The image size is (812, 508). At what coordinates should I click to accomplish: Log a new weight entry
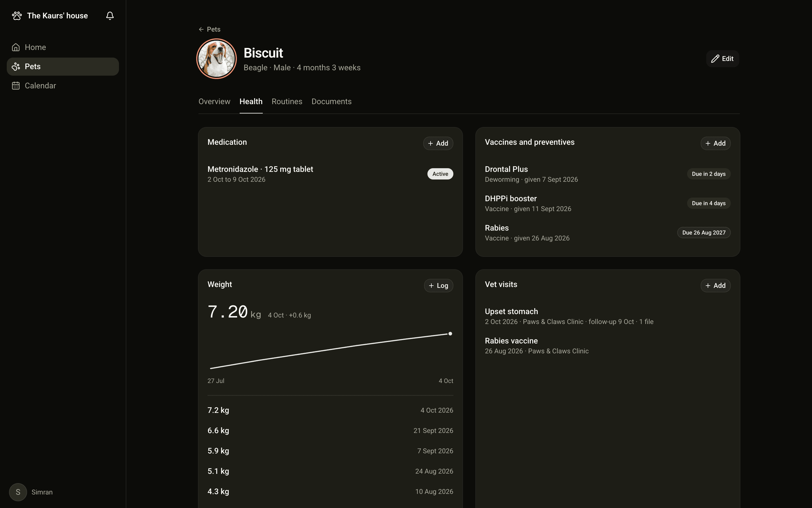point(438,286)
